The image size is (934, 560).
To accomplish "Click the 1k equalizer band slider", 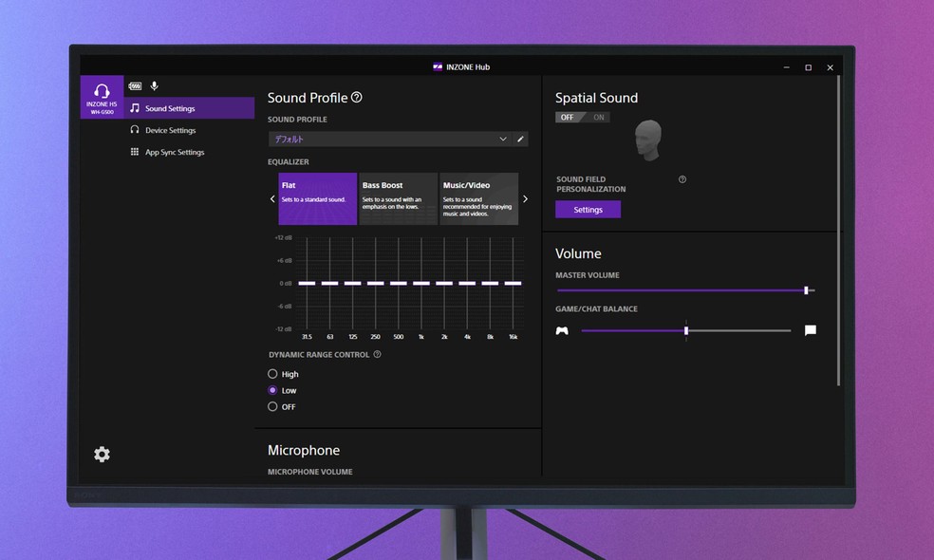I will (x=421, y=283).
